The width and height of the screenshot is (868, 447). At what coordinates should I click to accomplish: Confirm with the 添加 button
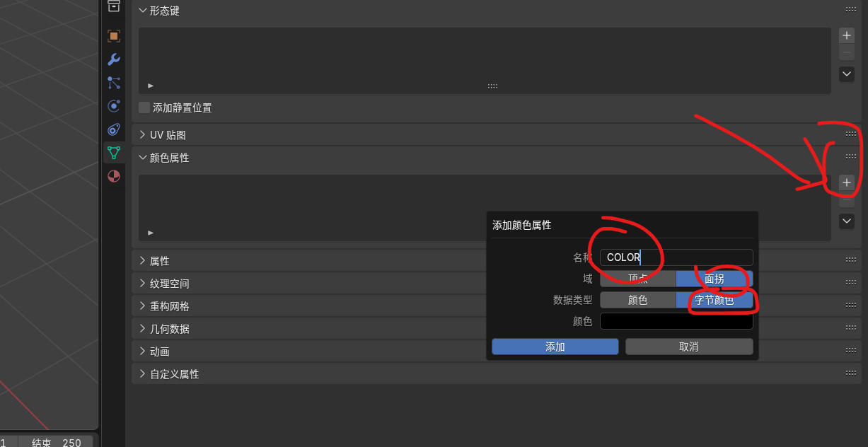tap(555, 347)
